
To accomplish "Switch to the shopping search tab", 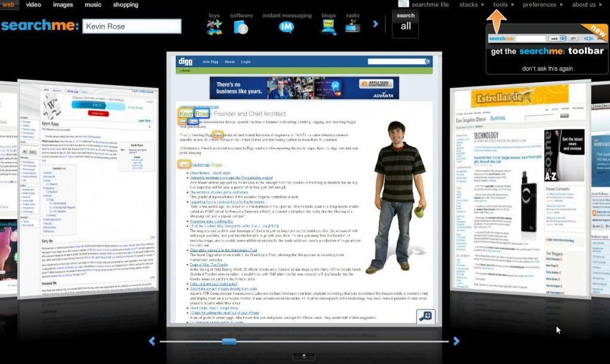I will pos(126,5).
